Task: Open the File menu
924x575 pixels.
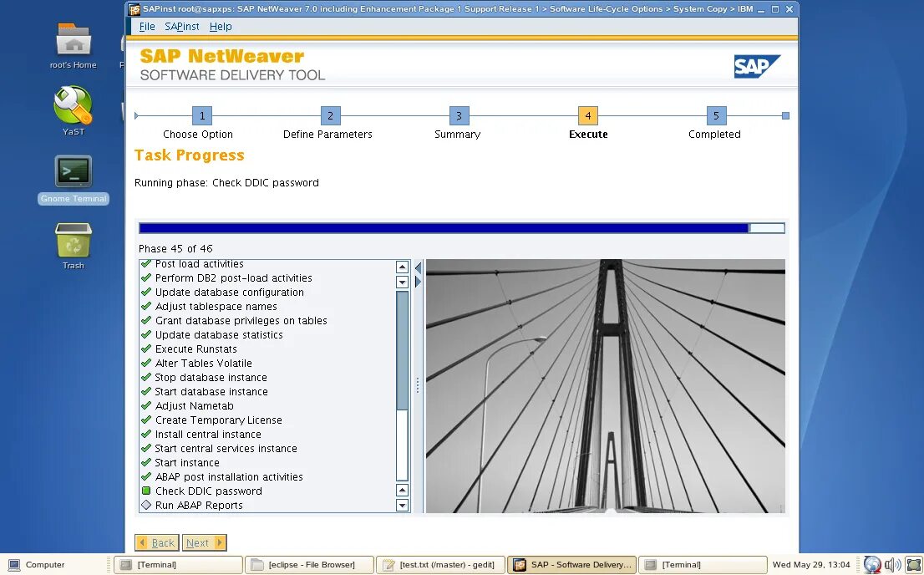Action: tap(147, 27)
